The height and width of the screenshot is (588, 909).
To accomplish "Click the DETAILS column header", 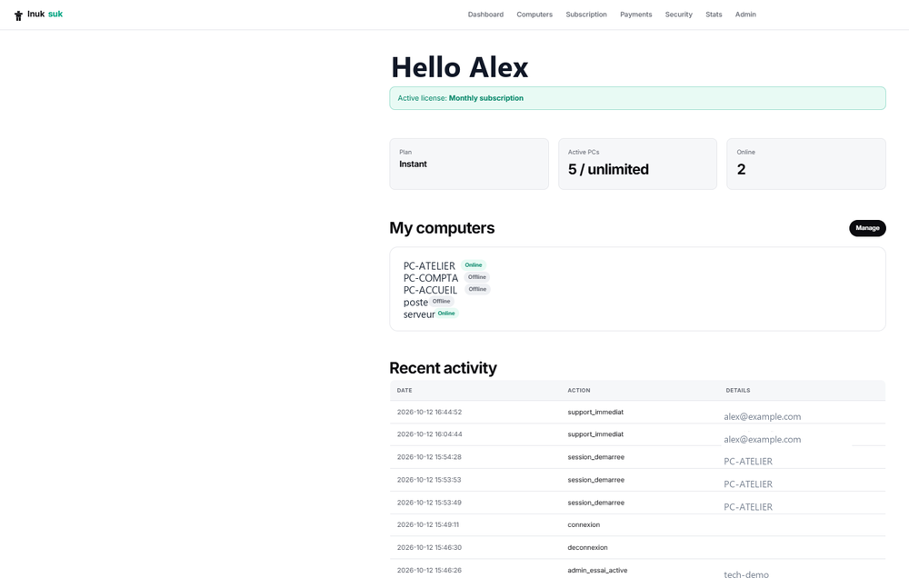I will tap(738, 390).
